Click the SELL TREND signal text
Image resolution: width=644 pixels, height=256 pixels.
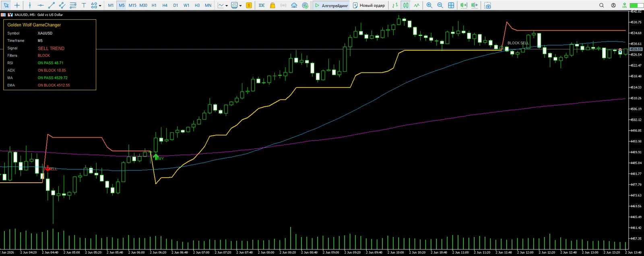pyautogui.click(x=51, y=48)
